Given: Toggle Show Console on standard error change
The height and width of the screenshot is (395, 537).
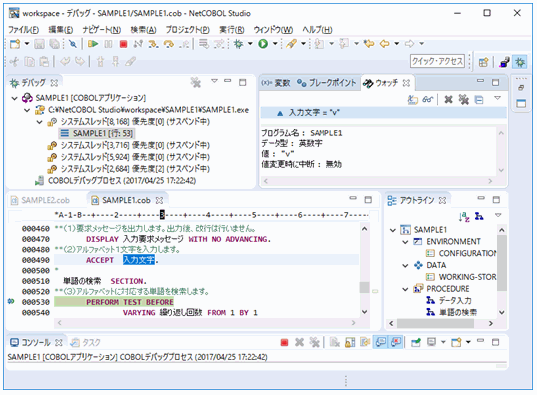Looking at the screenshot, I should click(396, 342).
